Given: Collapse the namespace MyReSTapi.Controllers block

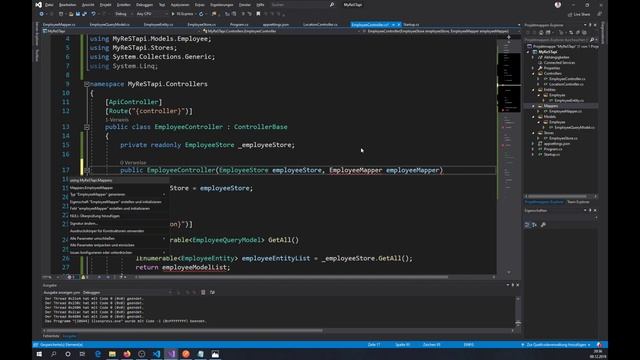Looking at the screenshot, I should click(87, 84).
